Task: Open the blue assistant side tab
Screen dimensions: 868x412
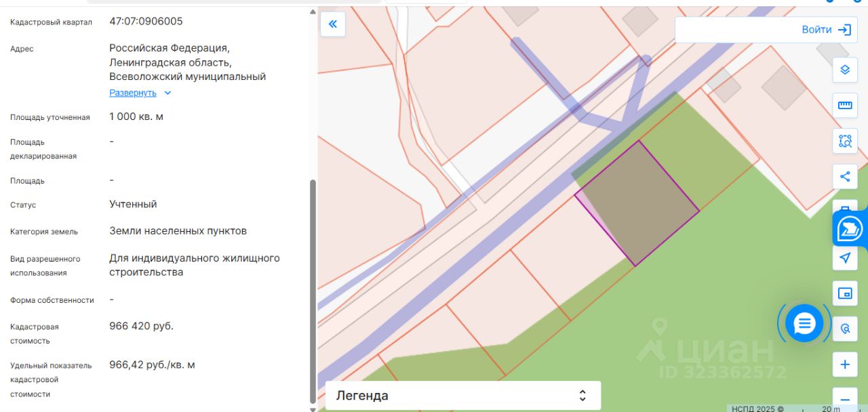Action: pos(850,229)
